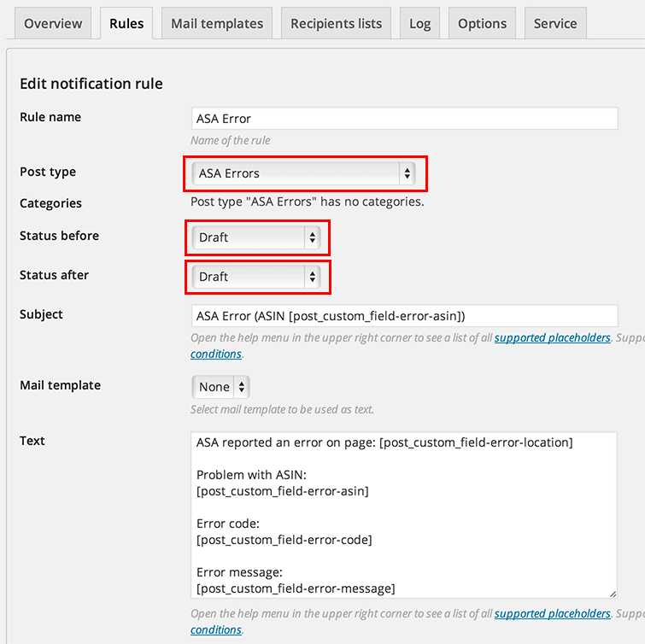Click the Rule name input field
Image resolution: width=645 pixels, height=644 pixels.
(404, 119)
